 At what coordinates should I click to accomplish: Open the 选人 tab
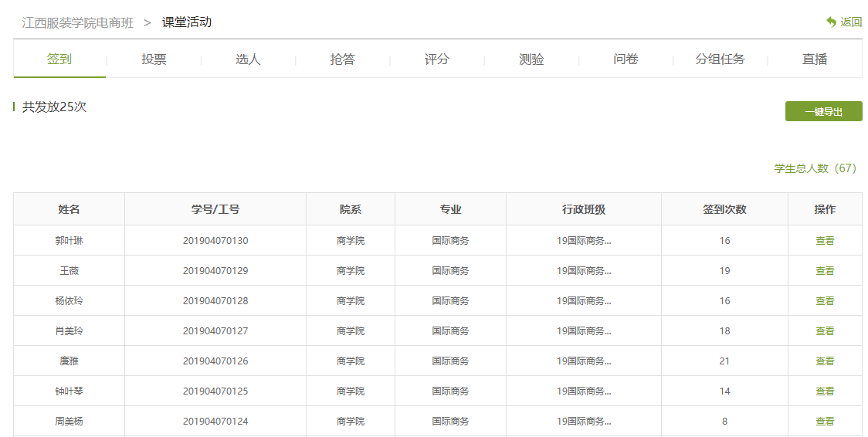248,59
